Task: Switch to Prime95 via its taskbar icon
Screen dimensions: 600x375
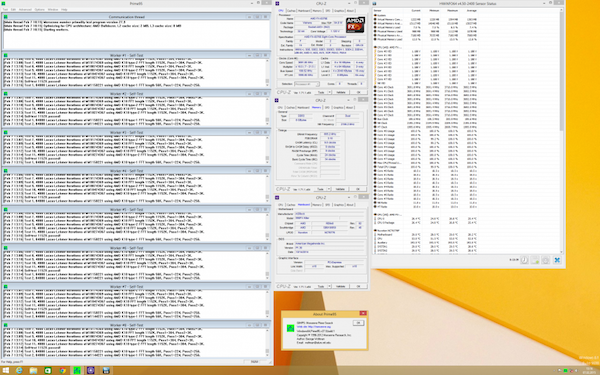Action: 77,370
